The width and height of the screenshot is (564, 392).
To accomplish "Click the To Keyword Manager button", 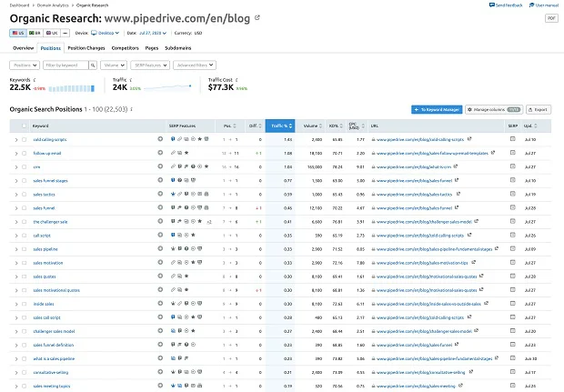I will point(436,109).
